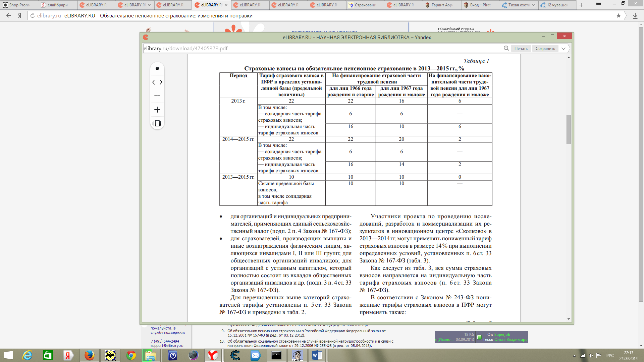Switch to the Гарант Аэр tab
The width and height of the screenshot is (644, 362).
coord(442,5)
